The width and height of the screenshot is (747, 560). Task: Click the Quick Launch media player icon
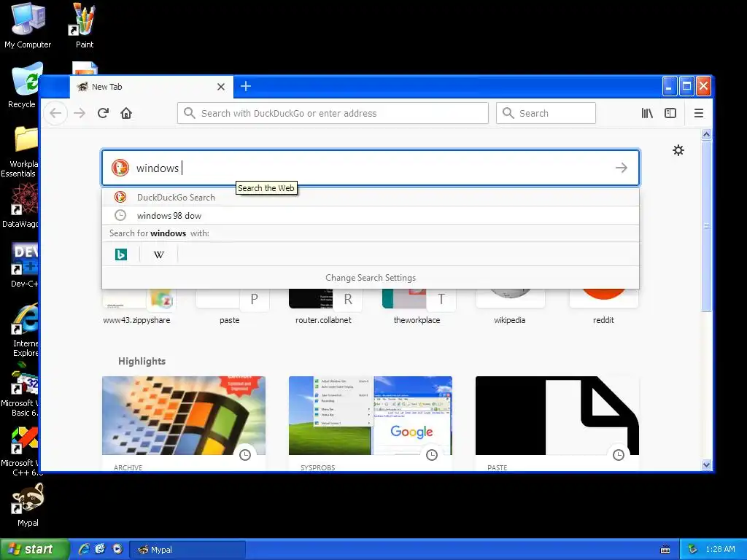(x=117, y=549)
